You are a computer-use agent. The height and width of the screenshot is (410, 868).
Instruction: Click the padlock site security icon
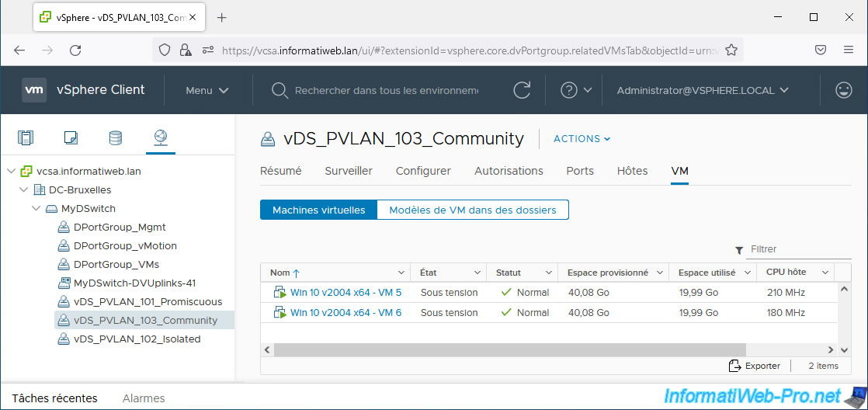(x=186, y=50)
